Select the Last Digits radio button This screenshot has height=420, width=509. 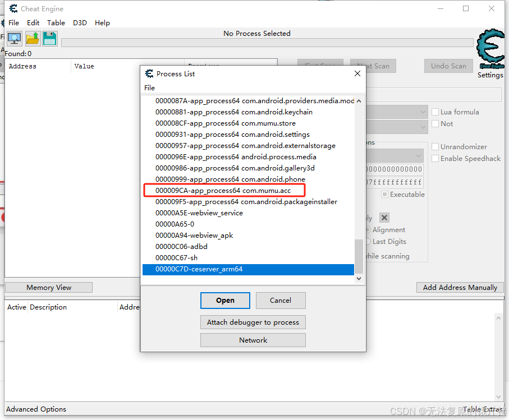coord(368,242)
